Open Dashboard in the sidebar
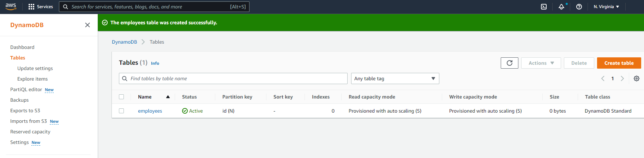This screenshot has width=644, height=158. click(x=22, y=47)
